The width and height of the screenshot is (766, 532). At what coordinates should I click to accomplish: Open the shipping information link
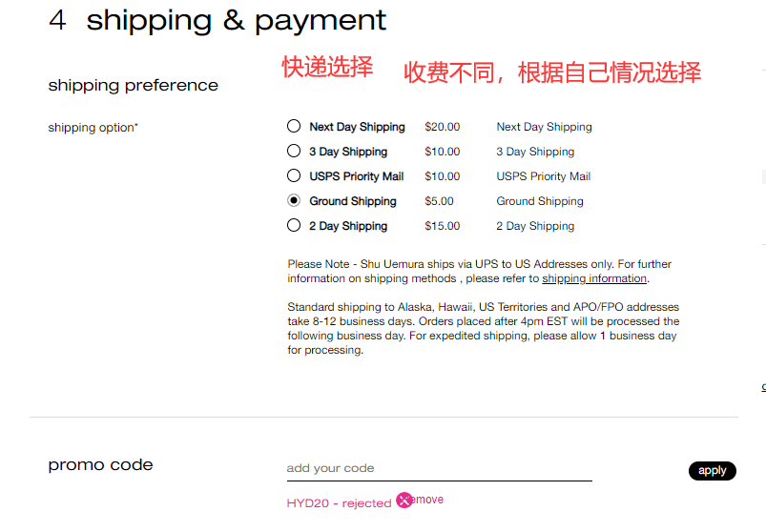tap(594, 278)
